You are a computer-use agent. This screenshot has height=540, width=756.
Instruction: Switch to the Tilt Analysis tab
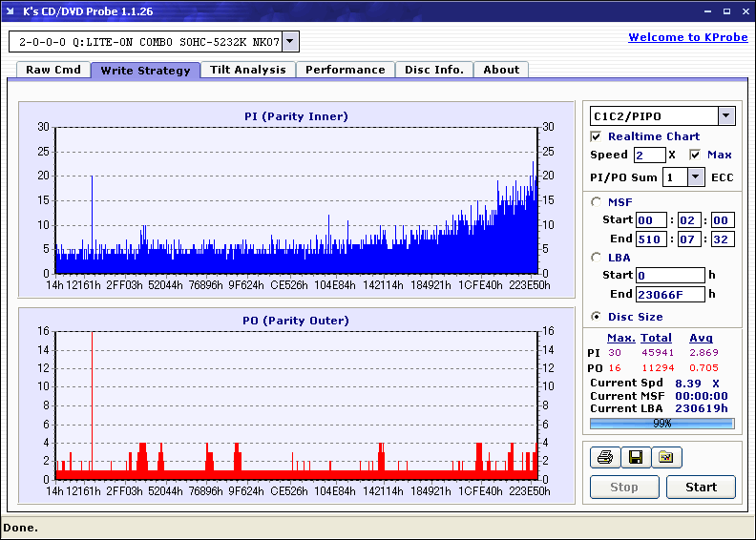tap(247, 70)
